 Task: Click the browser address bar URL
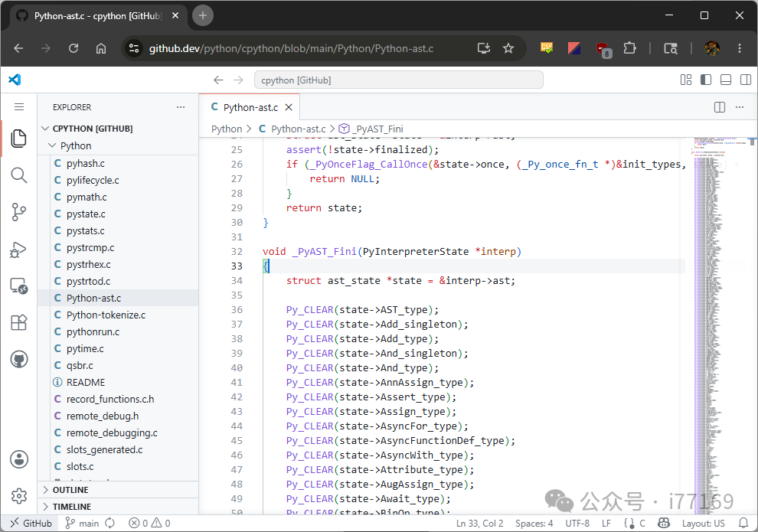point(291,48)
